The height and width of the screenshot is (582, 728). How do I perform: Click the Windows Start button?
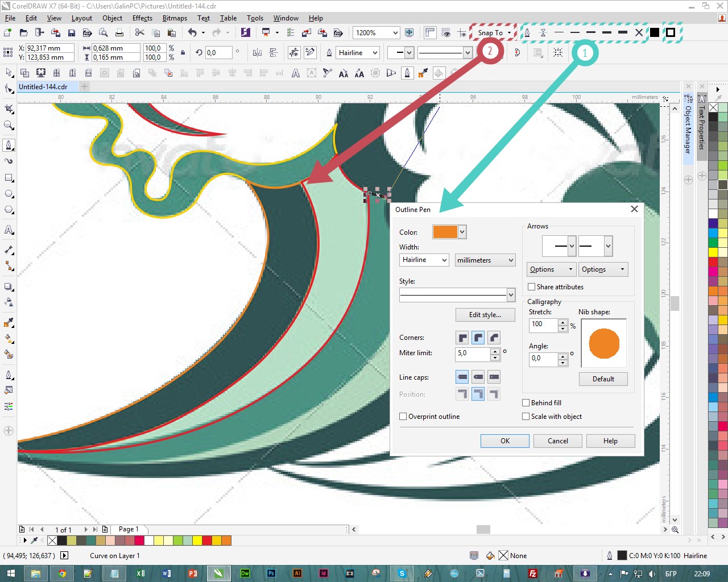10,573
